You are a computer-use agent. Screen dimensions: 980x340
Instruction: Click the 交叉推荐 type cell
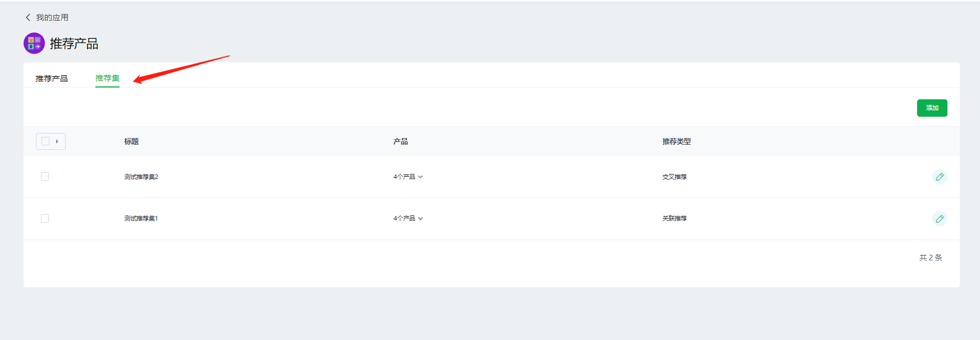pos(674,177)
